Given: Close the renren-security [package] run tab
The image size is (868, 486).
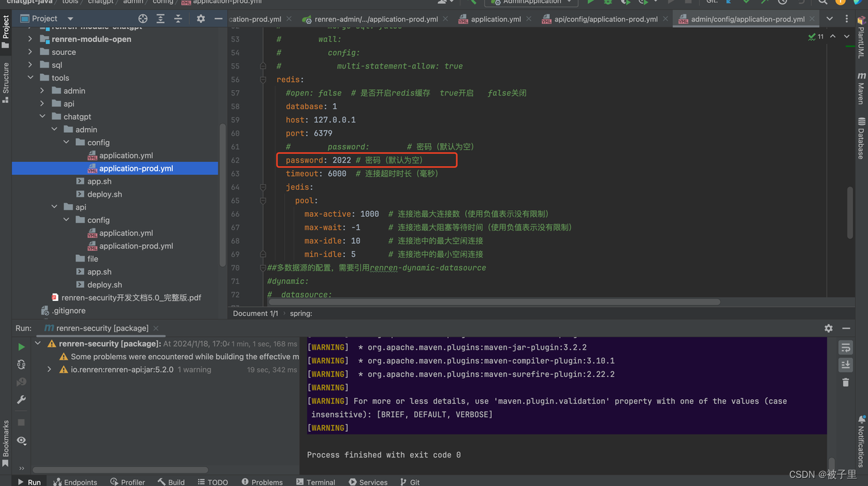Looking at the screenshot, I should tap(156, 328).
